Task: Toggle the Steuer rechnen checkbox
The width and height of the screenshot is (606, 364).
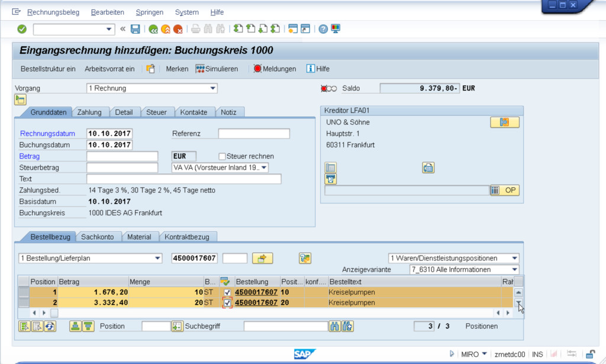Action: tap(223, 156)
